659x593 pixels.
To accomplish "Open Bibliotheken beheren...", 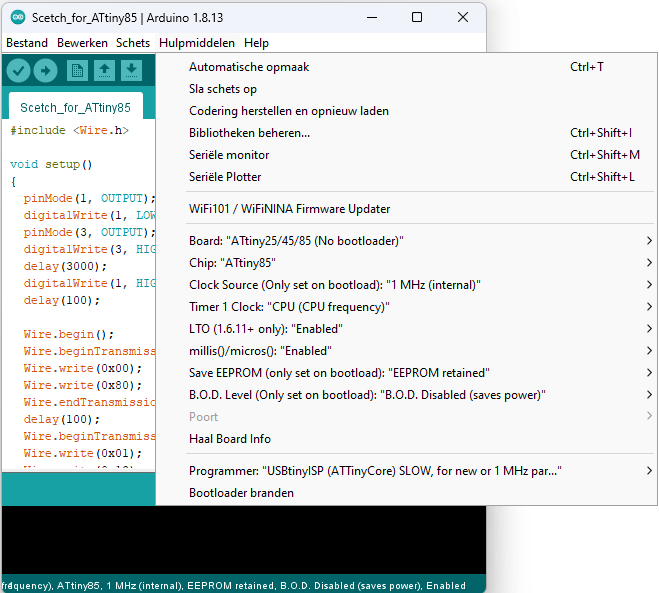I will 406,133.
